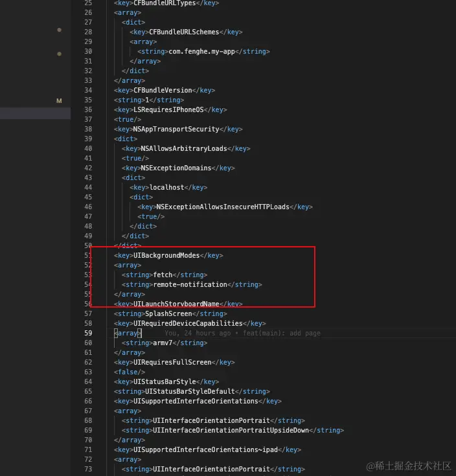The image size is (456, 476).
Task: Select the UIRequiredDeviceCapabilities key text
Action: (x=188, y=323)
